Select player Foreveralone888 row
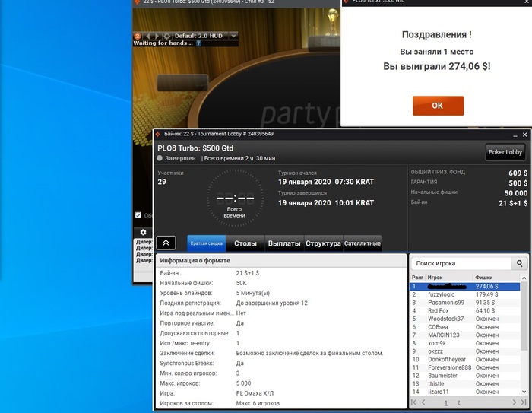This screenshot has width=532, height=413. coord(465,368)
